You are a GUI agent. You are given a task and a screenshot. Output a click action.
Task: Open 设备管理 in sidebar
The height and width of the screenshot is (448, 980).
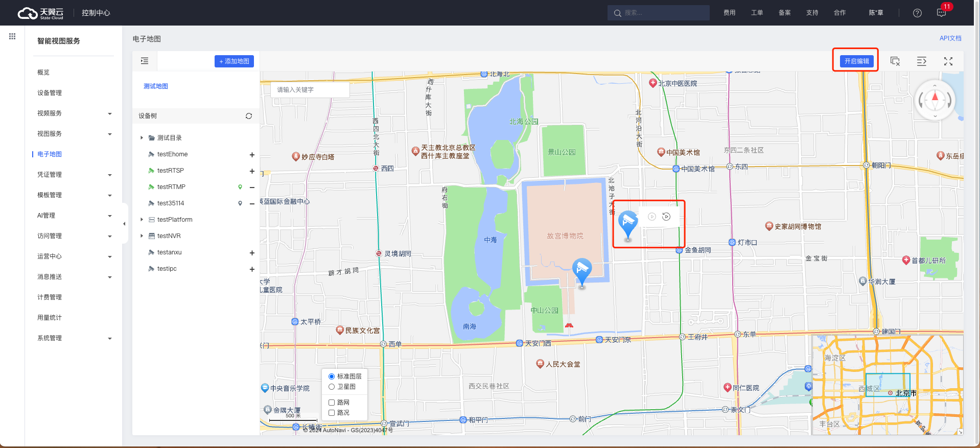click(50, 93)
